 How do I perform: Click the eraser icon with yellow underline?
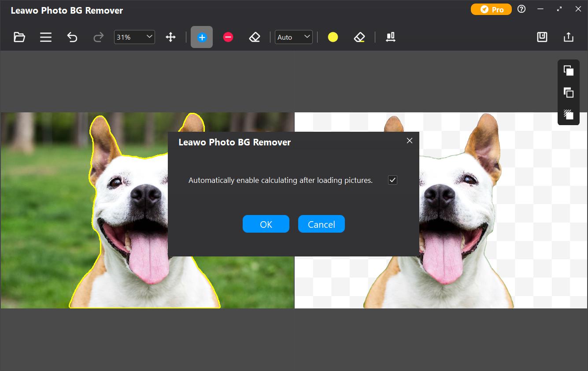pyautogui.click(x=359, y=37)
